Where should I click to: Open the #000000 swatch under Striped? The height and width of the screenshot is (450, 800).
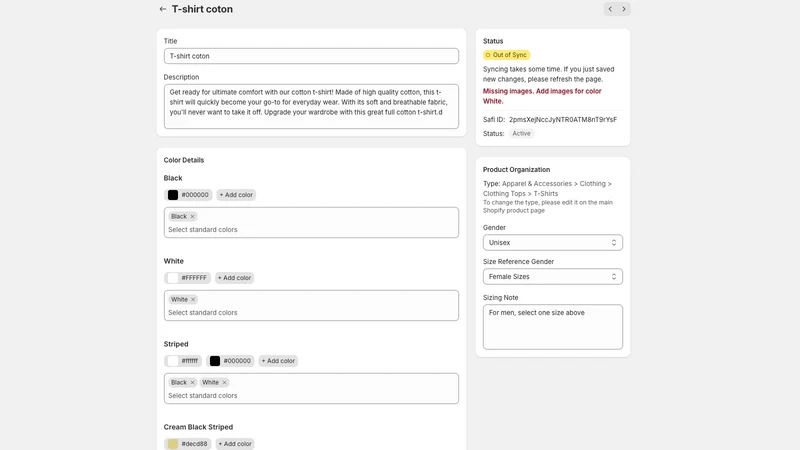pos(230,361)
